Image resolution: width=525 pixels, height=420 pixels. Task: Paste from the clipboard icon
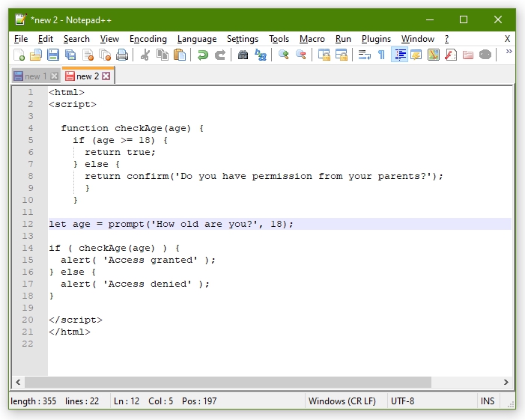click(180, 55)
